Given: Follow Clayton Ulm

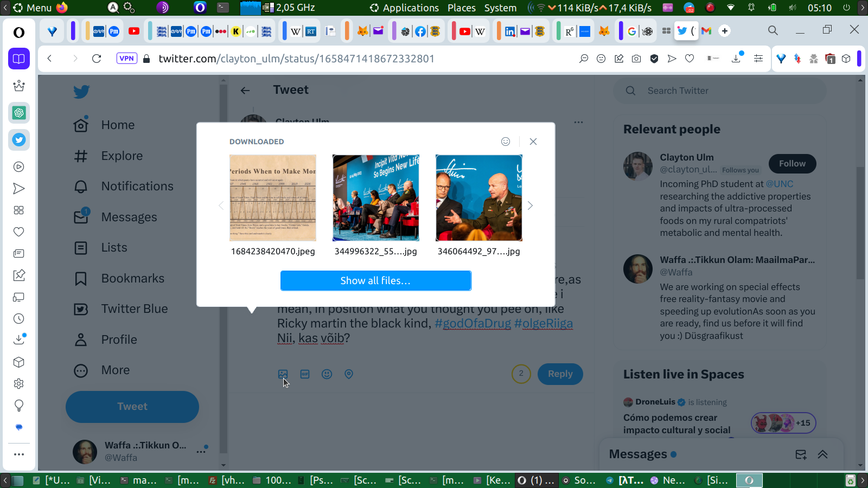Looking at the screenshot, I should click(x=793, y=164).
